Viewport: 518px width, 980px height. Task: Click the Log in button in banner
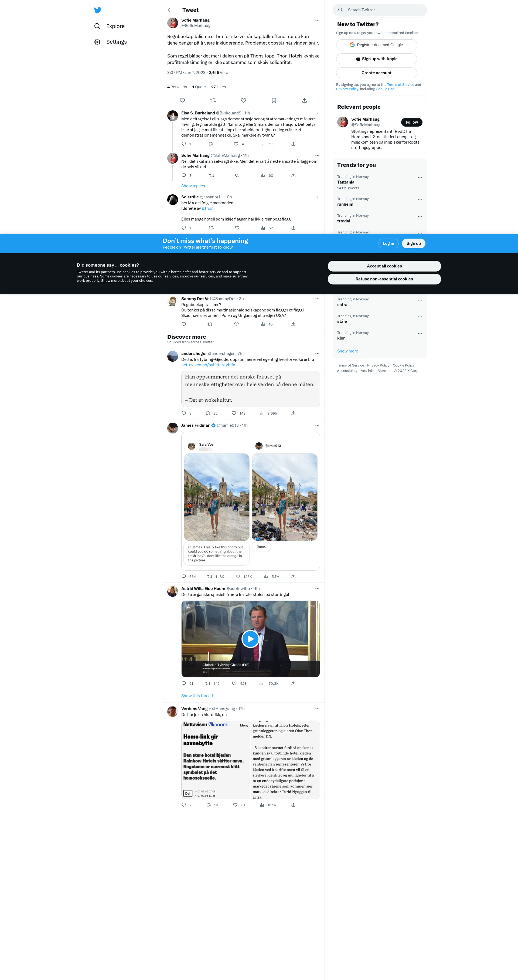[x=388, y=243]
